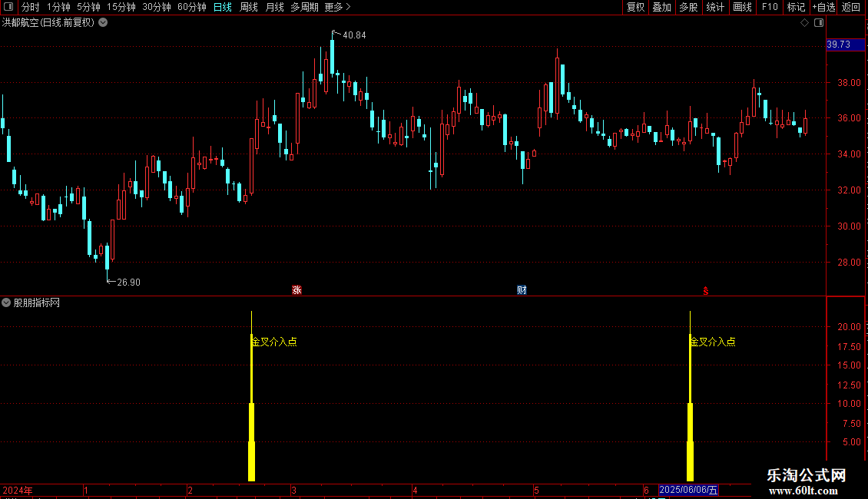The width and height of the screenshot is (868, 499).
Task: Click the second 金叉介入点 signal label
Action: (x=712, y=342)
